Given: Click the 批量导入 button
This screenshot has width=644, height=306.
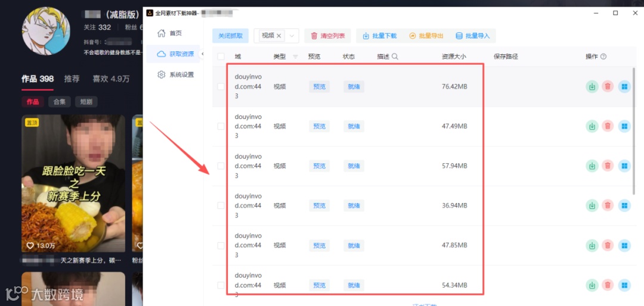Looking at the screenshot, I should coord(473,36).
